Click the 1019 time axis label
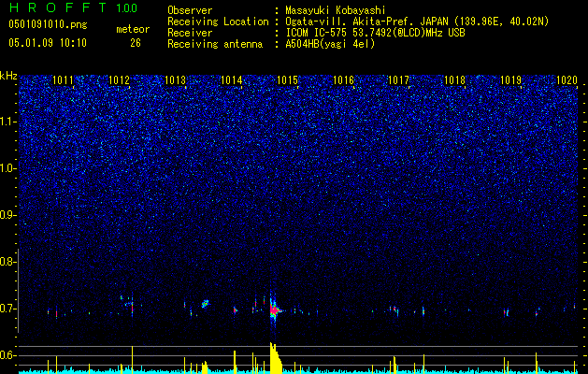 tap(510, 79)
